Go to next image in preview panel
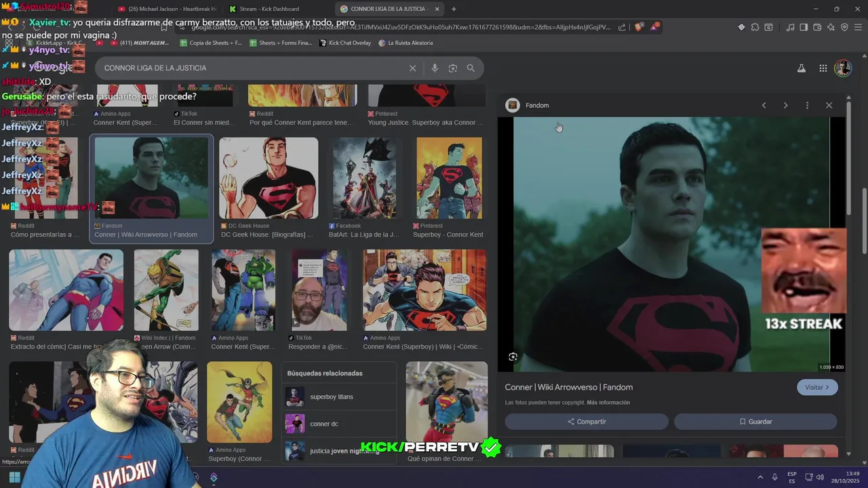This screenshot has height=488, width=868. [x=785, y=105]
